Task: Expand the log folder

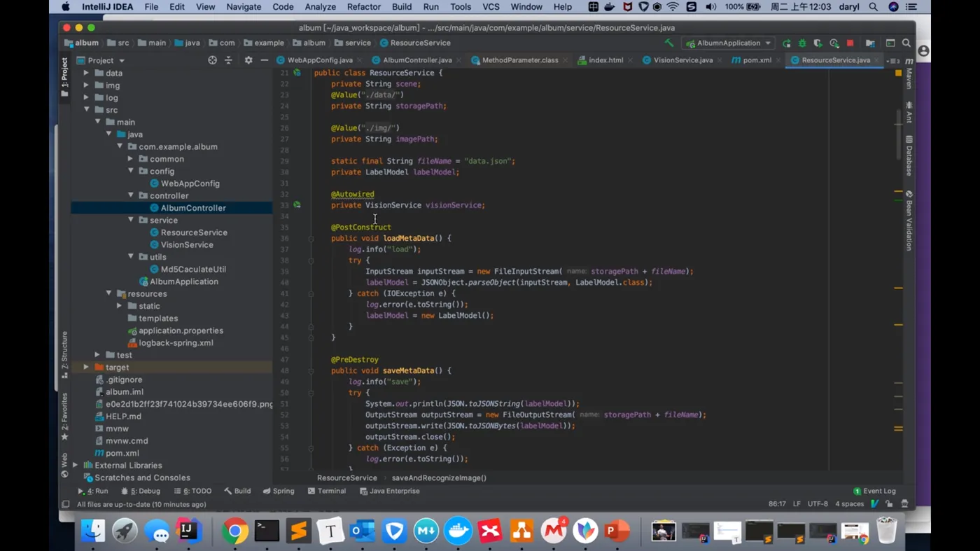Action: click(x=86, y=97)
